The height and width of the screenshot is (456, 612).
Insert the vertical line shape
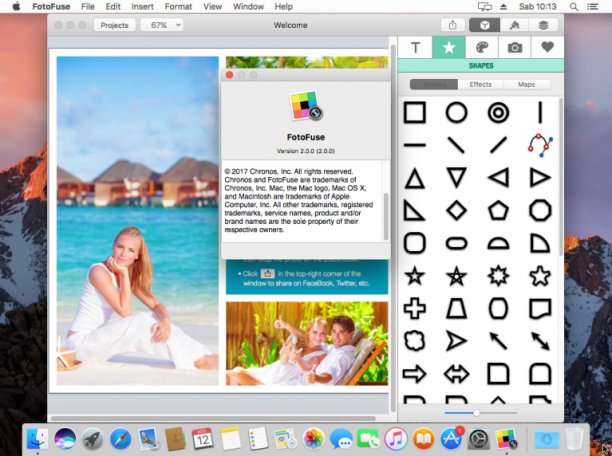(x=540, y=113)
